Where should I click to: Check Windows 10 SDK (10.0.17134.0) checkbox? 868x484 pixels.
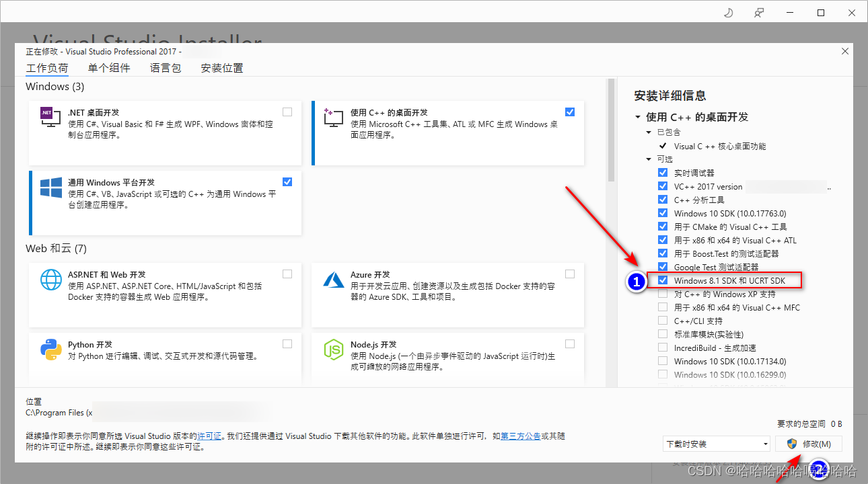click(x=663, y=361)
